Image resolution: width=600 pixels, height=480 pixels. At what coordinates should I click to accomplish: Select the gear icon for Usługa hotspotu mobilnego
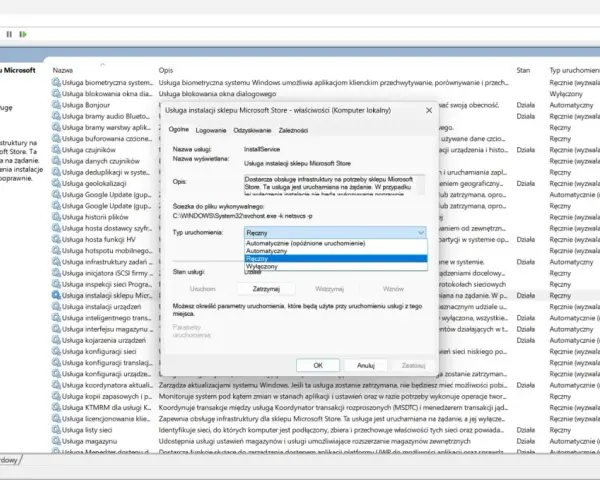point(56,251)
